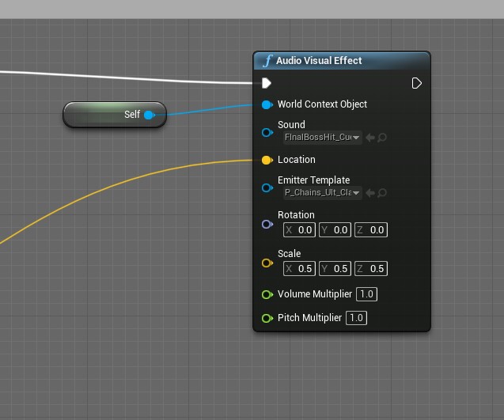
Task: Click the Volume Multiplier value field
Action: point(366,294)
